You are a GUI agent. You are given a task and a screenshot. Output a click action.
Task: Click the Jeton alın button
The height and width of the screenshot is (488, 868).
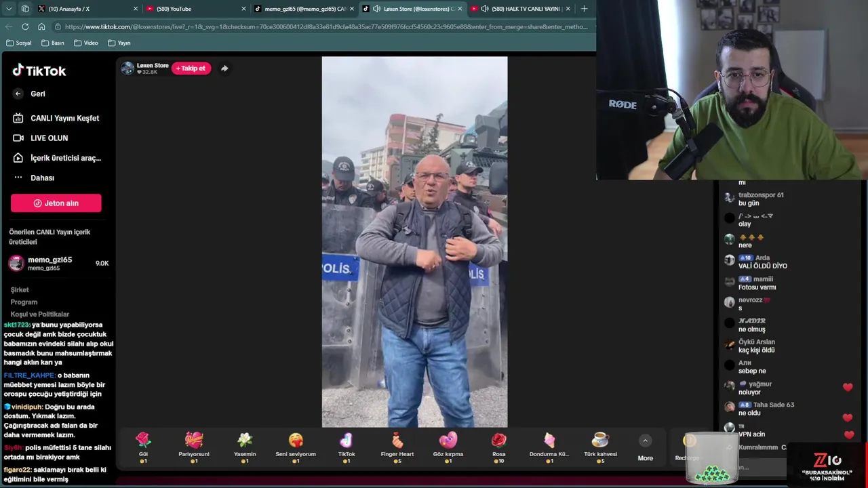(x=56, y=203)
